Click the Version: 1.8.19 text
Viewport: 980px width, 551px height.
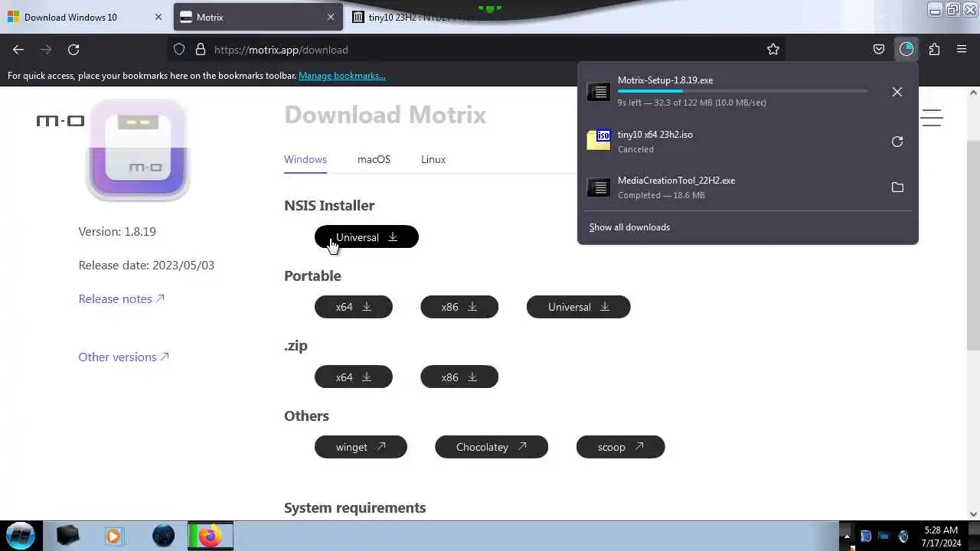point(117,231)
